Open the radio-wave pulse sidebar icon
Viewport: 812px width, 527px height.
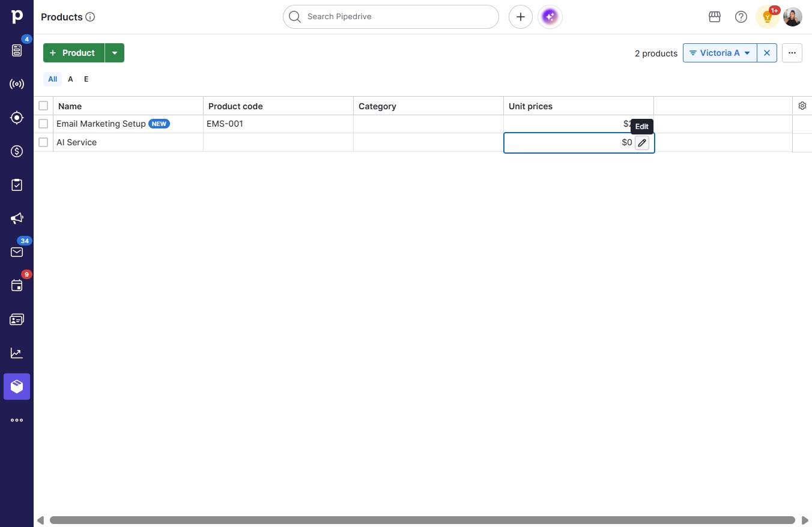coord(17,84)
